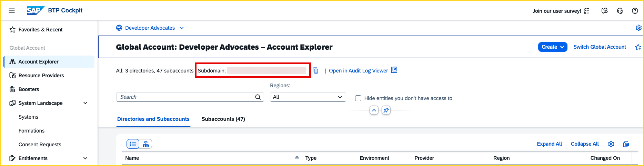Screen dimensions: 644x166
Task: Open the help question mark icon
Action: 635,11
